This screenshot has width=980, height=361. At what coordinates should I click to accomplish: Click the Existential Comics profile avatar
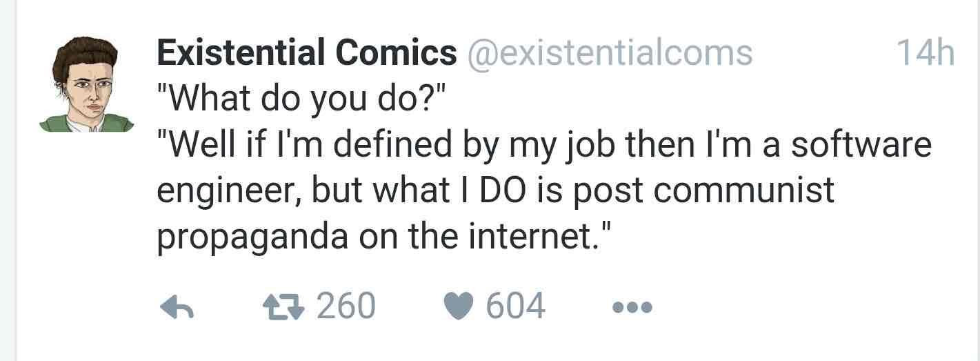[x=87, y=84]
